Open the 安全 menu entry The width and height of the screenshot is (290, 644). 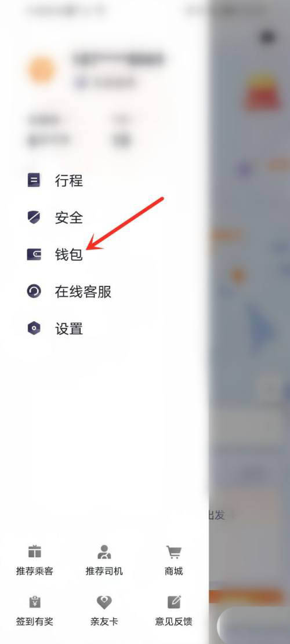(x=69, y=217)
